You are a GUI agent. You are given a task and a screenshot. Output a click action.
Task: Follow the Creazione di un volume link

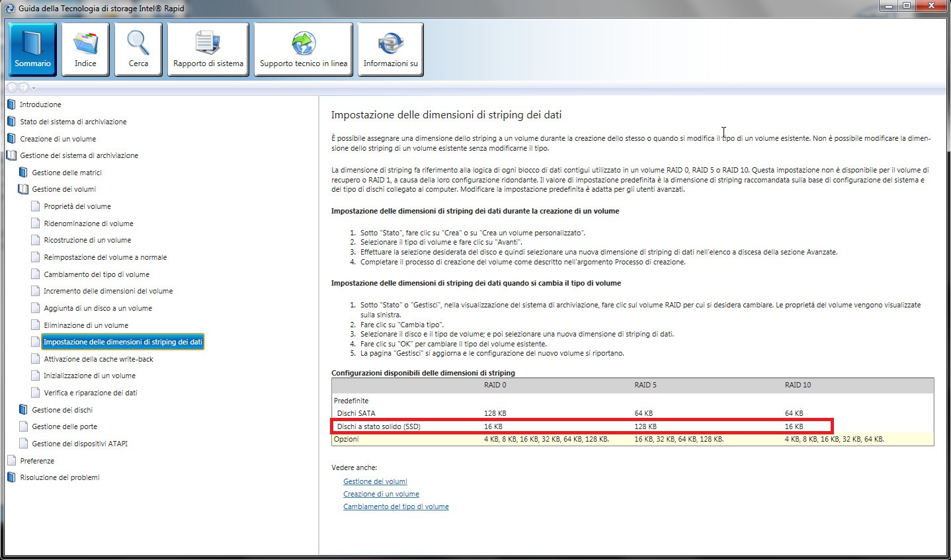[x=381, y=494]
